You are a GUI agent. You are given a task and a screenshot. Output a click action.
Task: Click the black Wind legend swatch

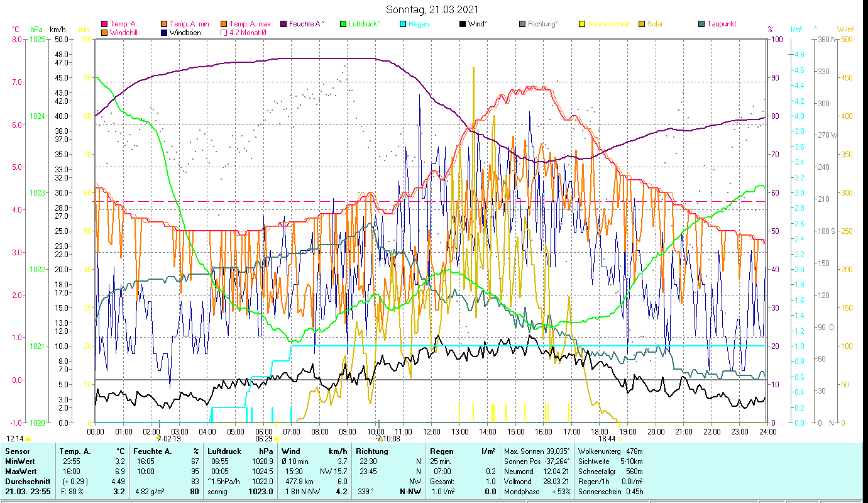coord(463,25)
